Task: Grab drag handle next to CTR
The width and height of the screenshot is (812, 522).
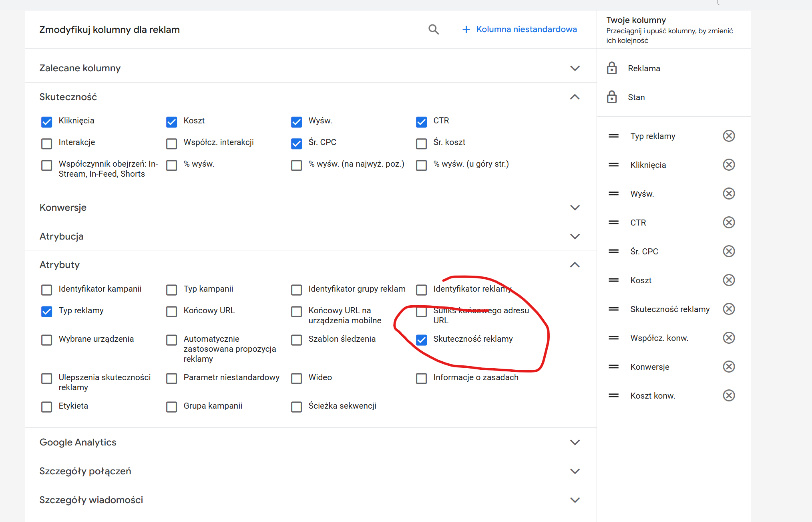Action: pos(613,223)
